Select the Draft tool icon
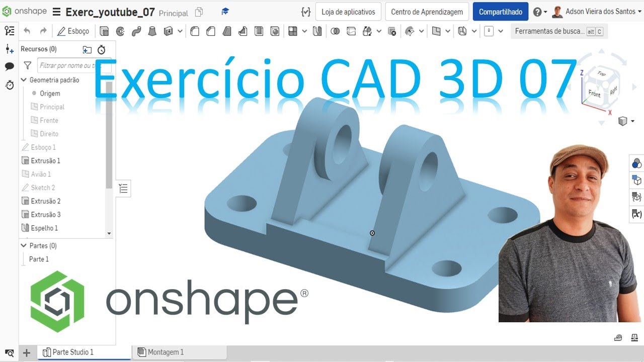The image size is (644, 362). (x=227, y=31)
